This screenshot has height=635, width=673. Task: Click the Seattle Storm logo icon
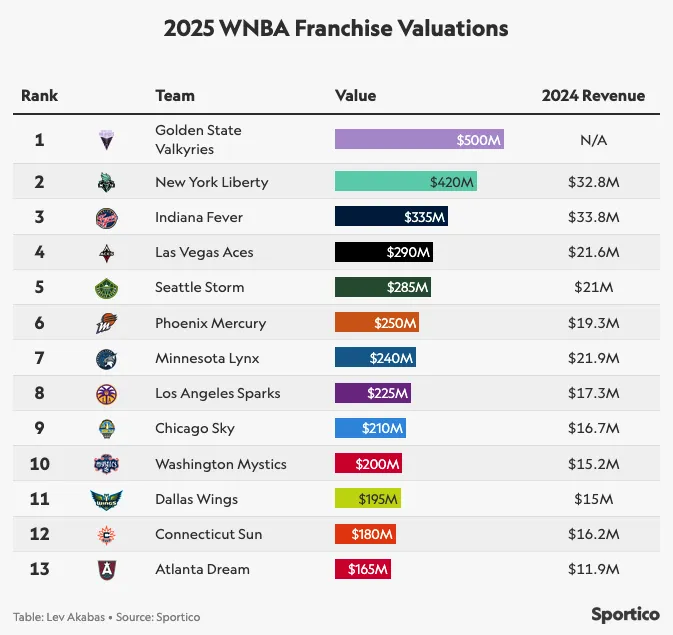pos(106,288)
